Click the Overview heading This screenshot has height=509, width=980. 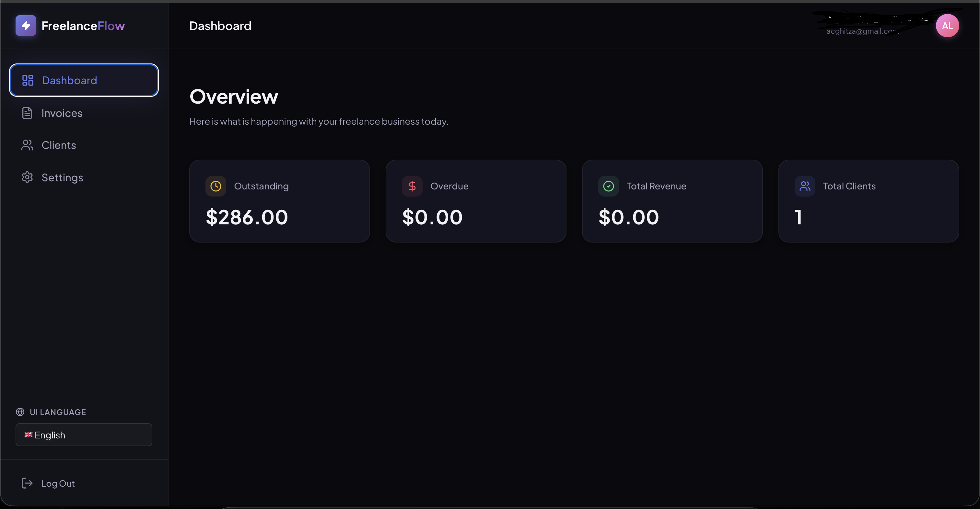pos(234,96)
